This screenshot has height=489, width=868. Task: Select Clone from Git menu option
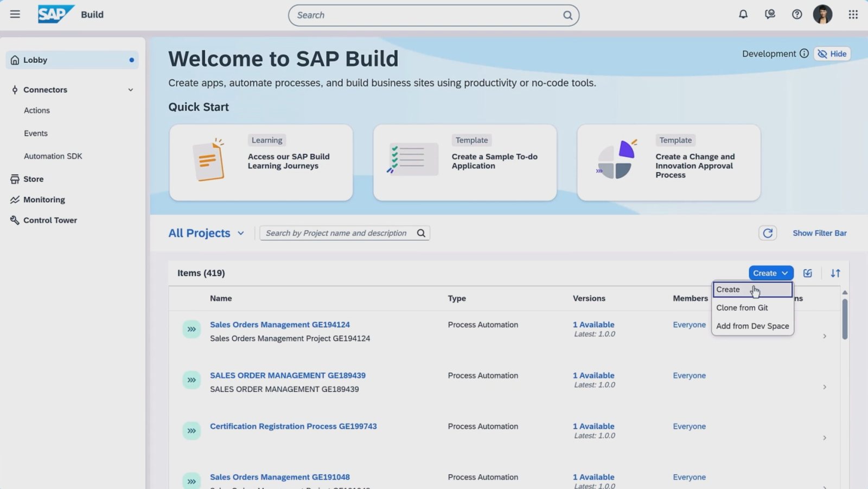click(x=752, y=308)
